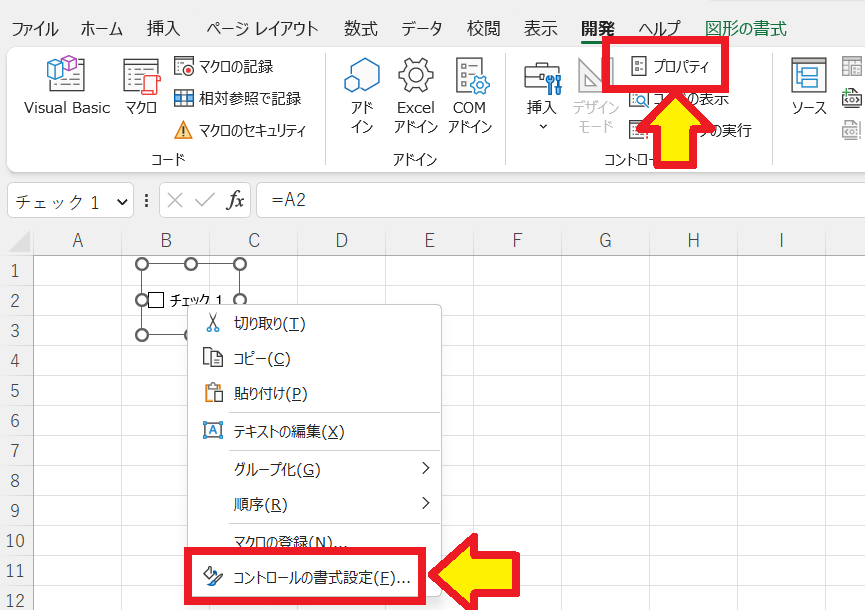Select 切り取り in the context menu
The height and width of the screenshot is (610, 865).
(268, 323)
